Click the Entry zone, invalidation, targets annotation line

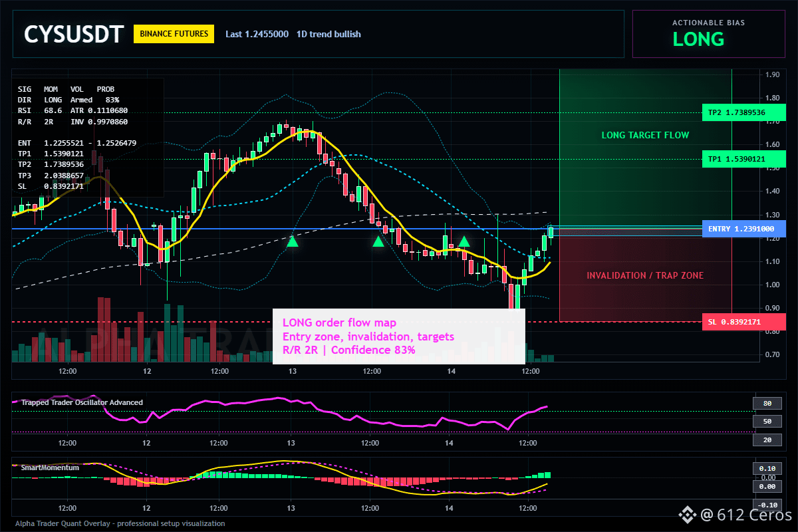[x=368, y=336]
